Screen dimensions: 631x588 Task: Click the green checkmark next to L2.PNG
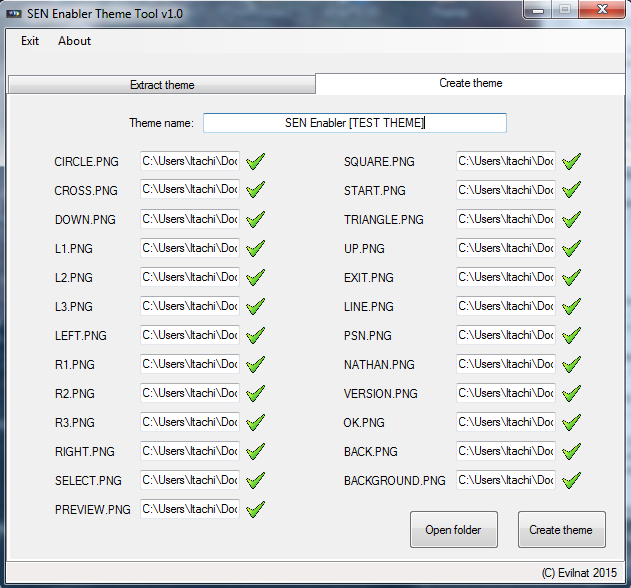[256, 277]
